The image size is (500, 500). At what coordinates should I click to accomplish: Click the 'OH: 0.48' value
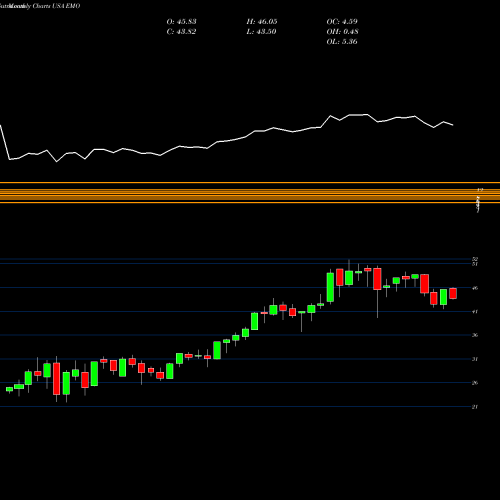[x=342, y=32]
